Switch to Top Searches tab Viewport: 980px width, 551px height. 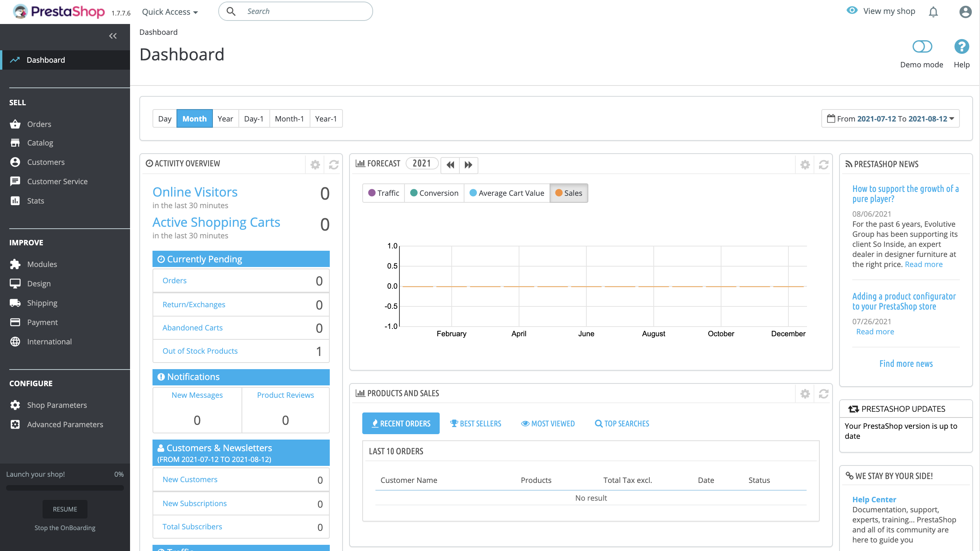(x=622, y=423)
